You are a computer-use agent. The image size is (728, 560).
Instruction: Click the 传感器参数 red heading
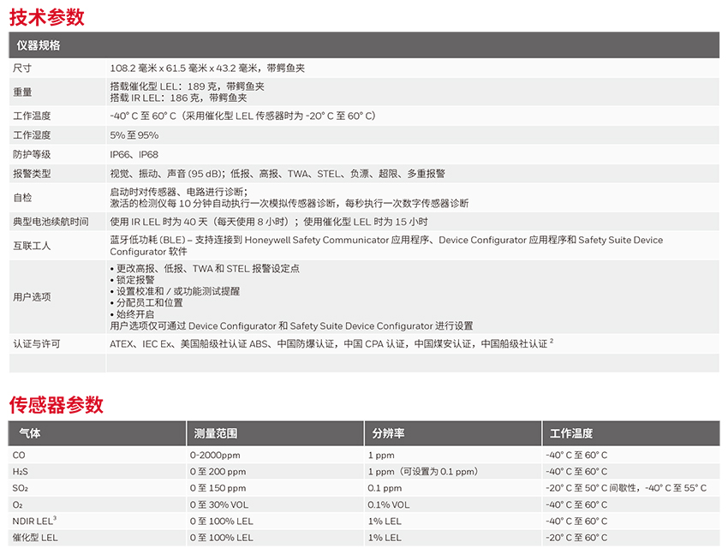[x=56, y=403]
